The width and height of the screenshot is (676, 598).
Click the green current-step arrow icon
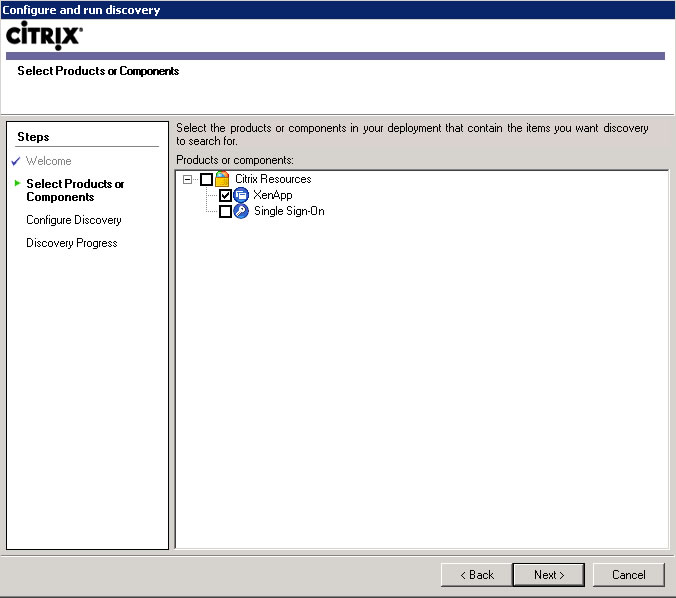17,183
